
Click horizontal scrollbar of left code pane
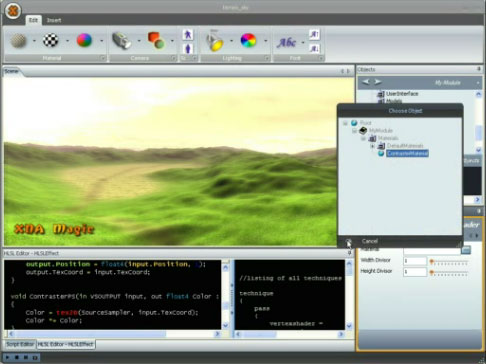point(114,334)
